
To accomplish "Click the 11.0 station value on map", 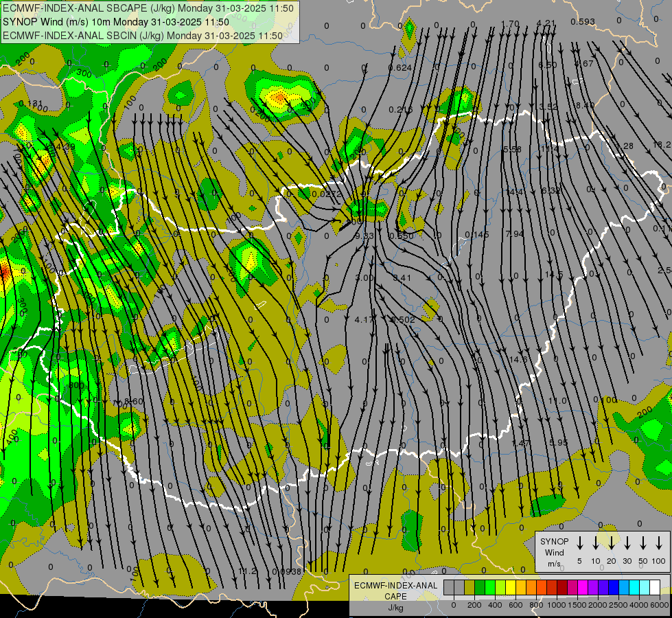I will tap(557, 401).
